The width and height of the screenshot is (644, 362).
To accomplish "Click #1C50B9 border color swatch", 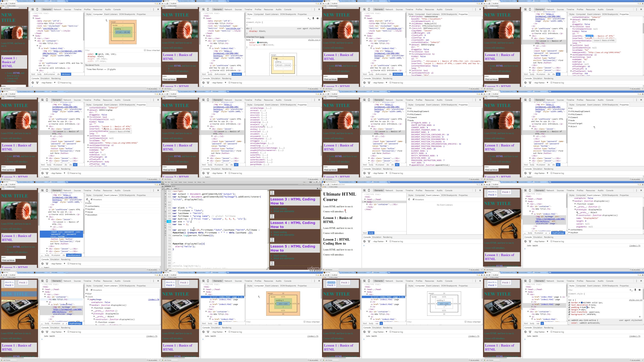I will [582, 302].
